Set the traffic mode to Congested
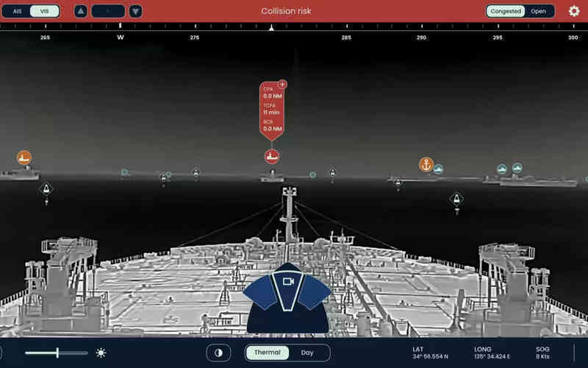The image size is (588, 368). pyautogui.click(x=506, y=11)
